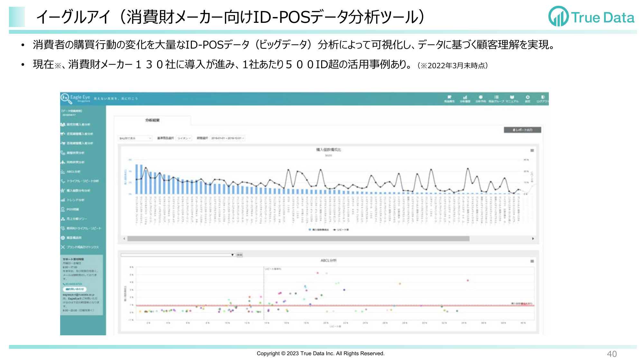Open the wide dropdown above ABCL chart
This screenshot has width=644, height=362.
pyautogui.click(x=178, y=255)
